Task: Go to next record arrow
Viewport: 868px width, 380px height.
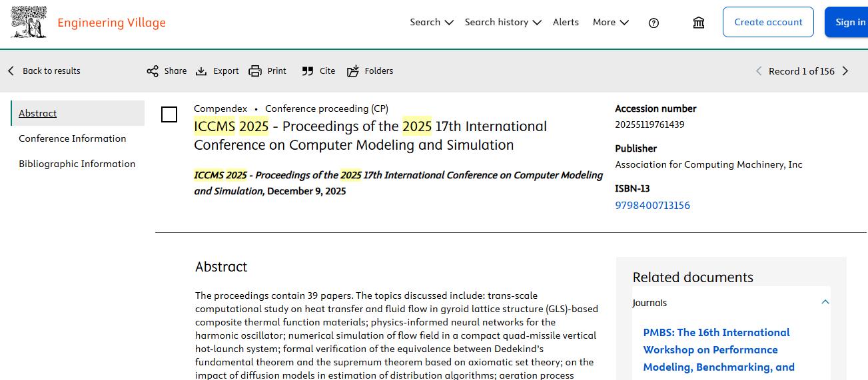Action: 845,71
